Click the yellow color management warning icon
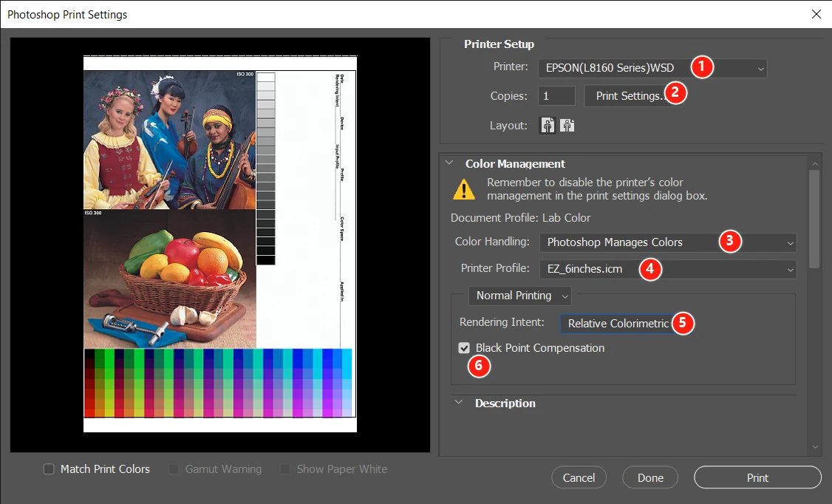Screen dimensions: 832x504 click(464, 189)
